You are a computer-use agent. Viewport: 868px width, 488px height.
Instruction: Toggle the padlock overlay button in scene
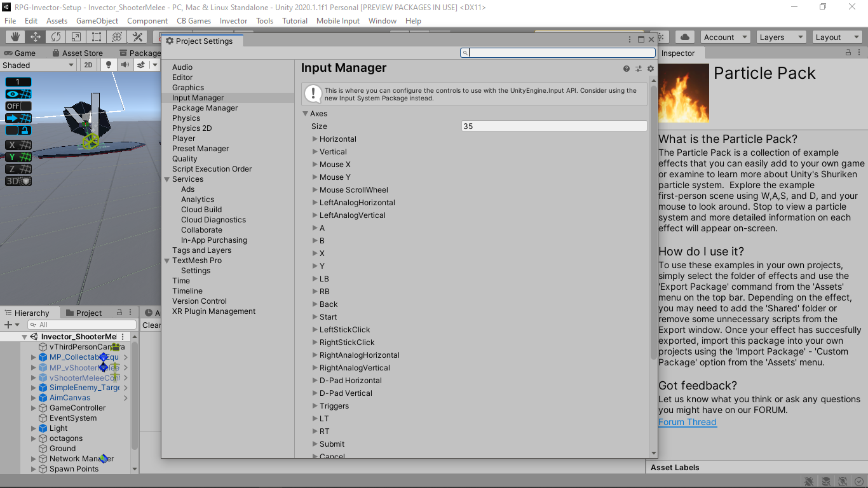18,130
